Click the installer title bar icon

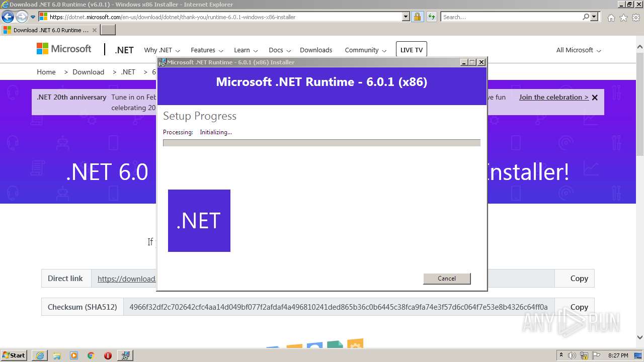pyautogui.click(x=162, y=62)
